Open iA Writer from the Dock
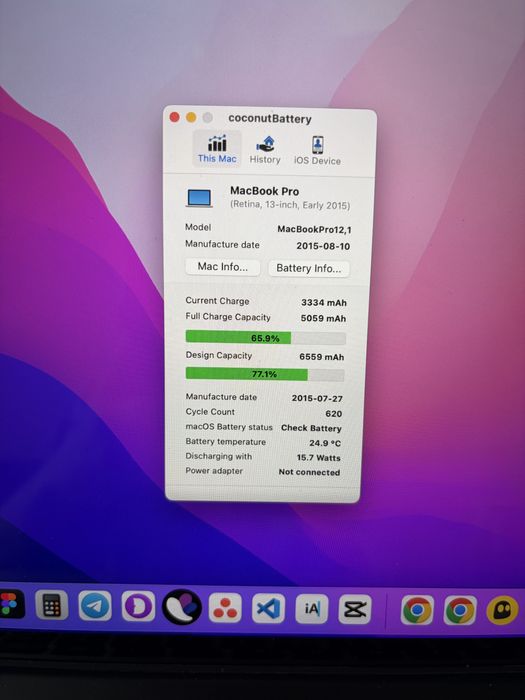The width and height of the screenshot is (525, 700). click(x=312, y=609)
